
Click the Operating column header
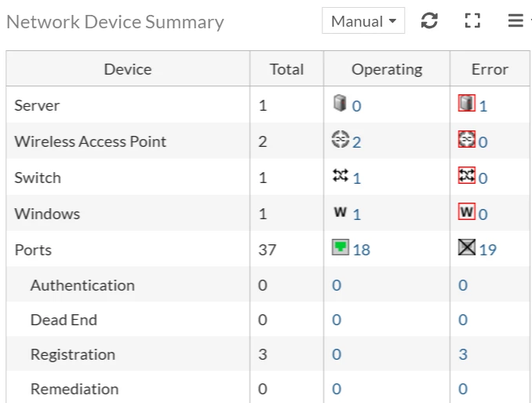pyautogui.click(x=387, y=69)
